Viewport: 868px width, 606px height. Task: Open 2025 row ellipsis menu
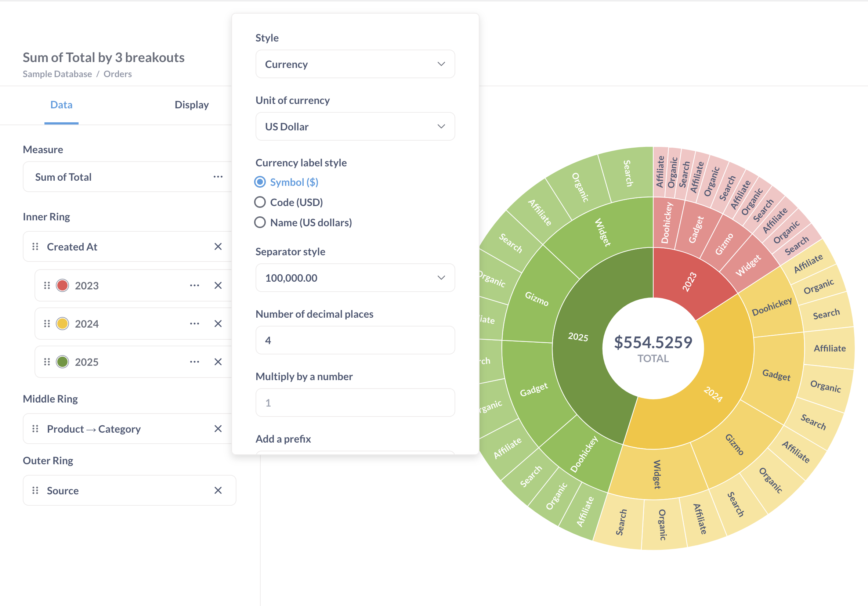(194, 362)
